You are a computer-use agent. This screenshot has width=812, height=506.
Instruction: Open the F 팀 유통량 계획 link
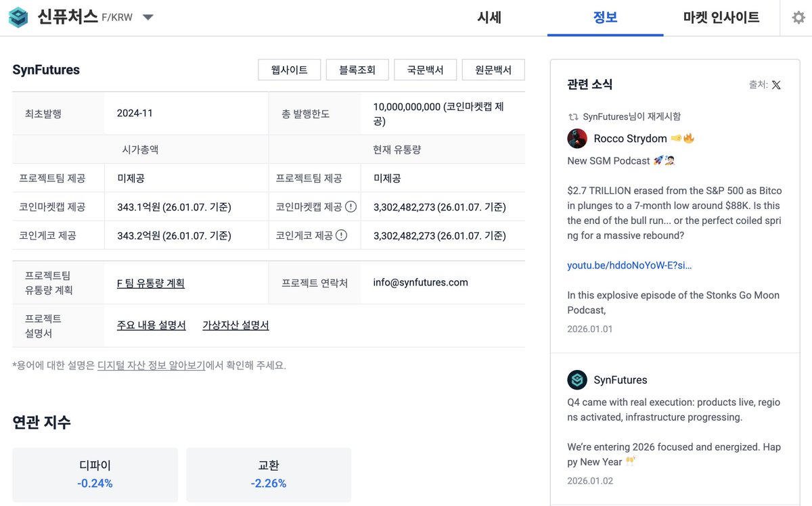[x=151, y=283]
